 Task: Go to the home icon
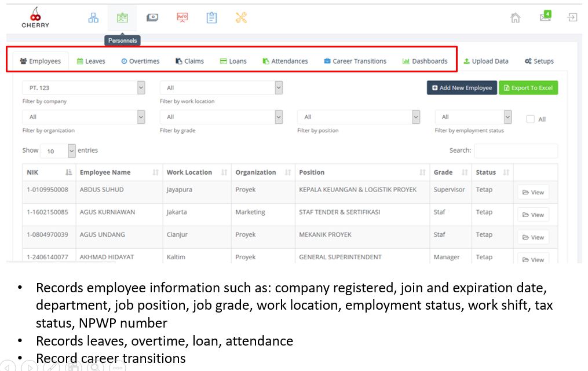(x=515, y=18)
